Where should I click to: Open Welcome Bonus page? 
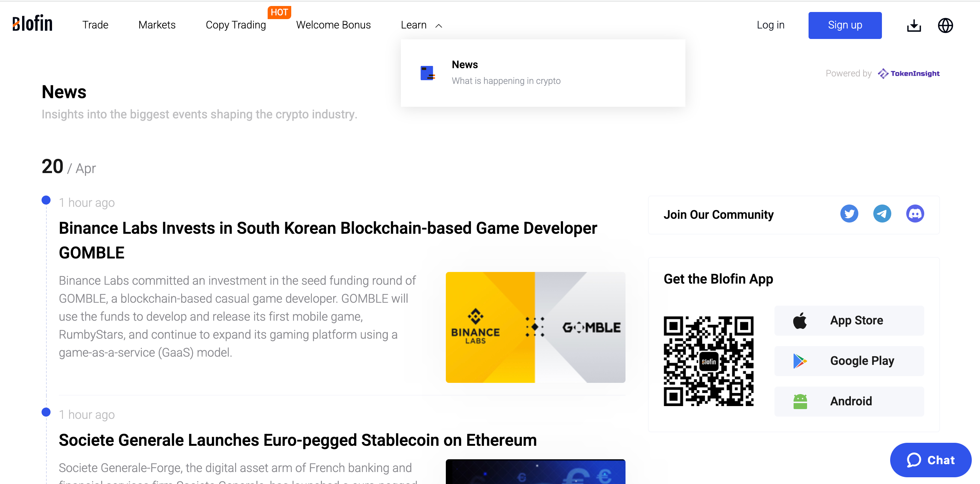tap(333, 25)
